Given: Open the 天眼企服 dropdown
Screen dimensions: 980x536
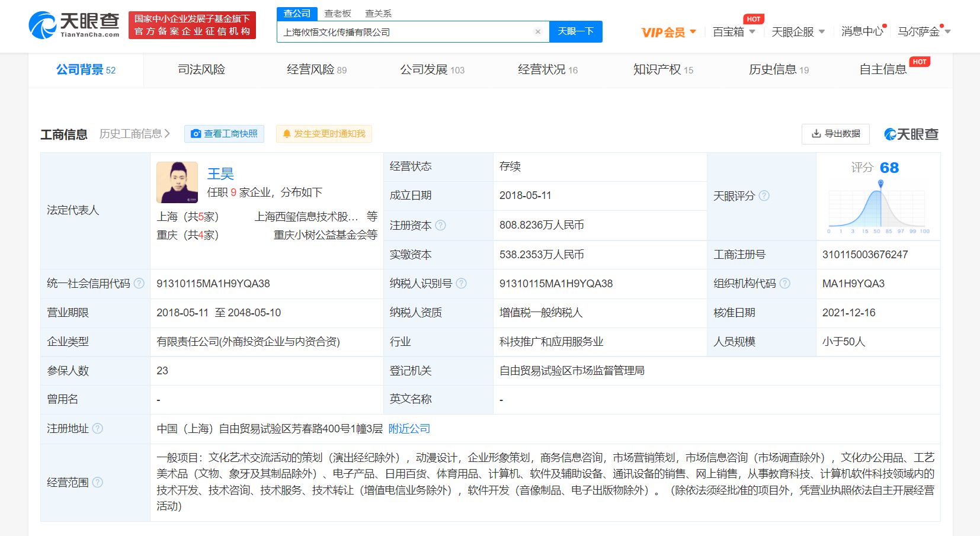Looking at the screenshot, I should tap(798, 32).
